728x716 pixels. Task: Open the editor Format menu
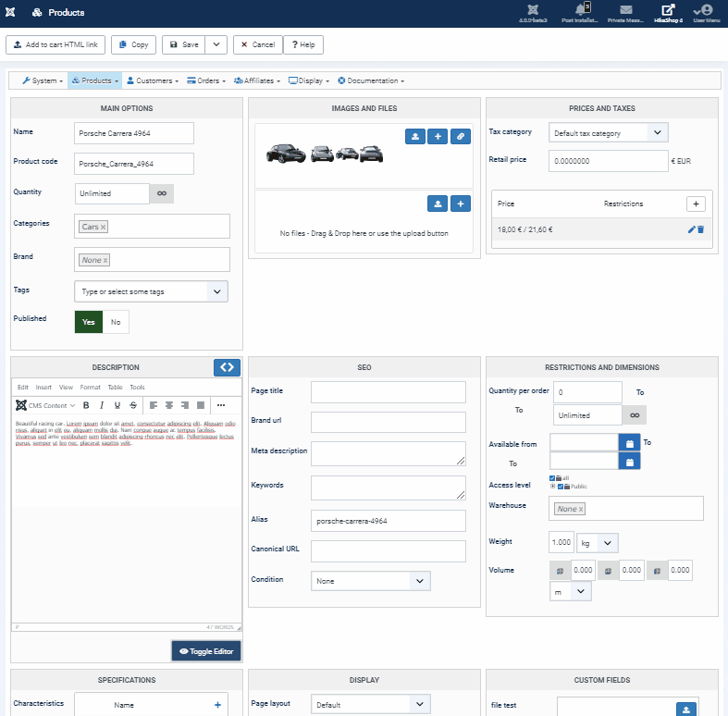point(90,388)
